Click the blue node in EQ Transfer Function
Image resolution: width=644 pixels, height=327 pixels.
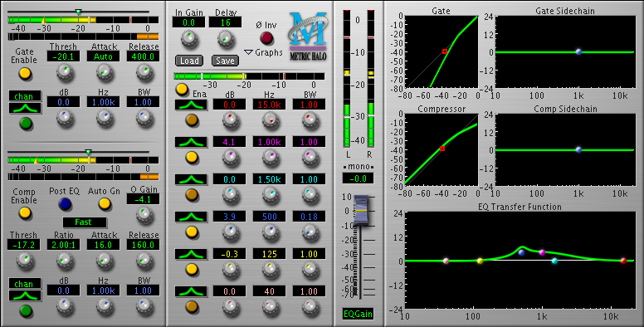point(521,252)
